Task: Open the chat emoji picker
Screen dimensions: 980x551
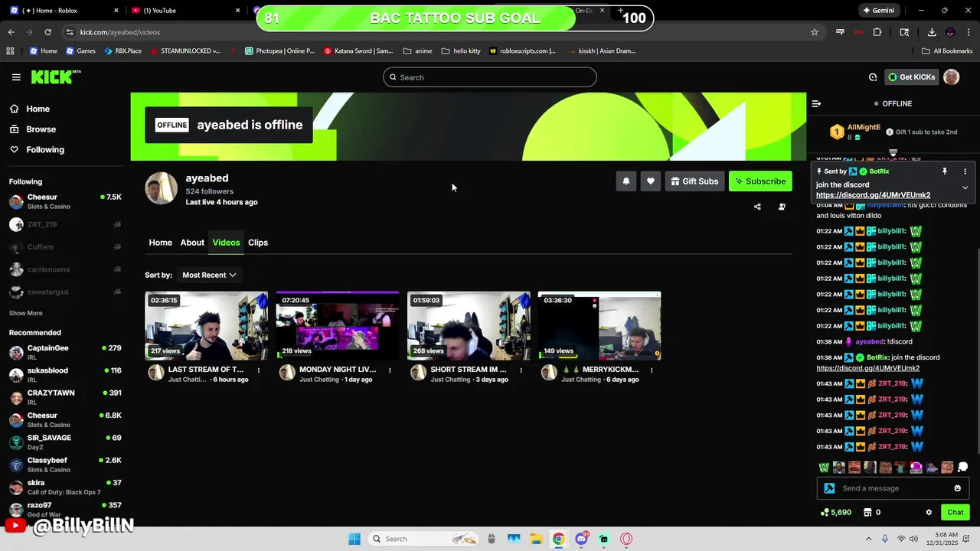Action: (957, 488)
